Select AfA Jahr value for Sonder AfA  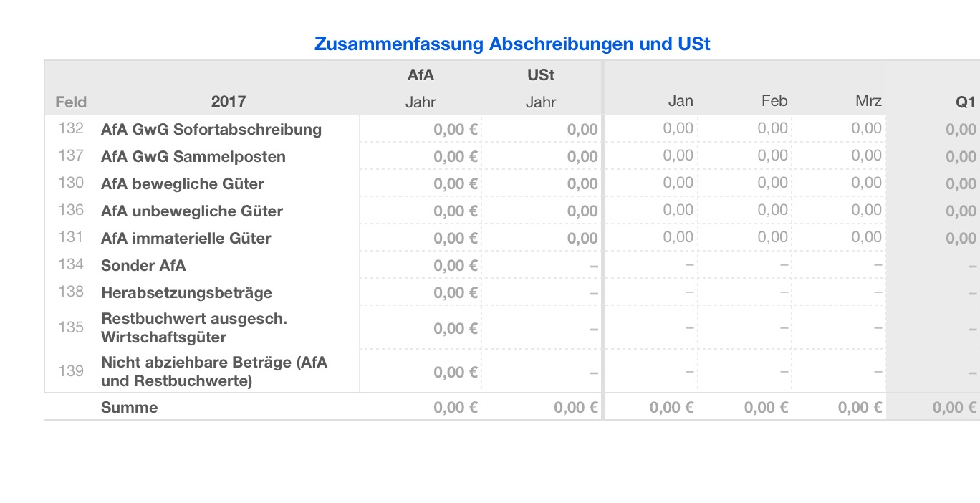click(456, 266)
